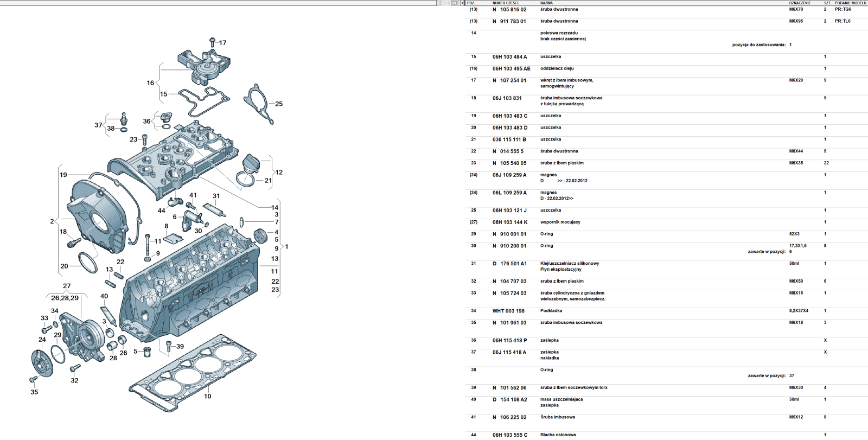Click the long field left of 3D icon
This screenshot has width=868, height=440.
tap(218, 3)
